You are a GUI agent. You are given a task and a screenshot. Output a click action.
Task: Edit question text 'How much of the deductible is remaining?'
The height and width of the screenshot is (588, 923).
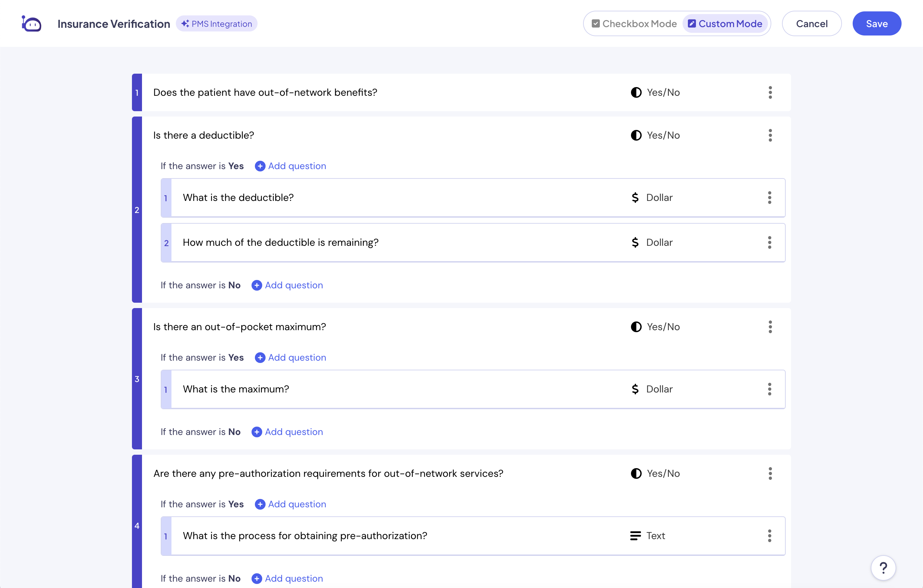pos(280,243)
